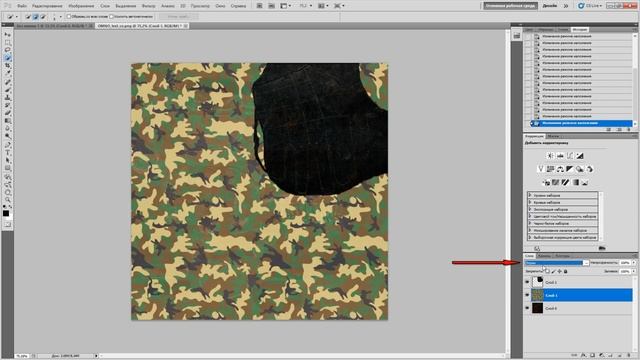Screen dimensions: 640x360
Task: Toggle lock all padlock icon
Action: tap(566, 271)
